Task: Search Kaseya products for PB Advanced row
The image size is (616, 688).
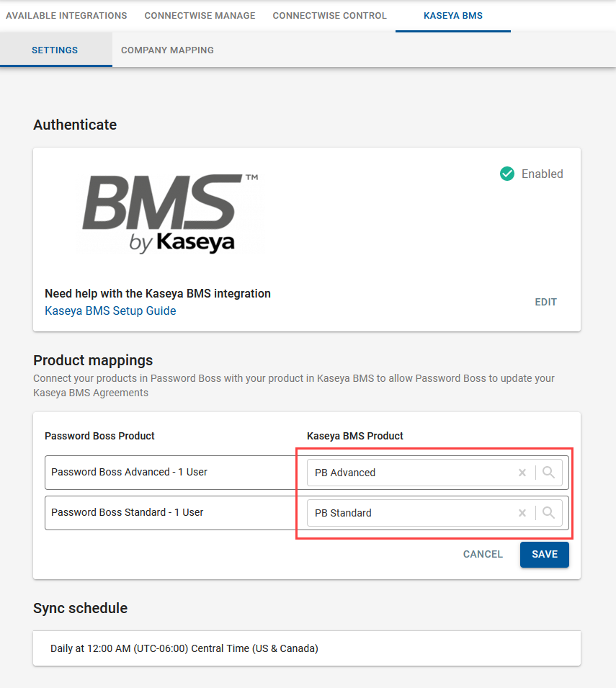Action: click(x=548, y=472)
